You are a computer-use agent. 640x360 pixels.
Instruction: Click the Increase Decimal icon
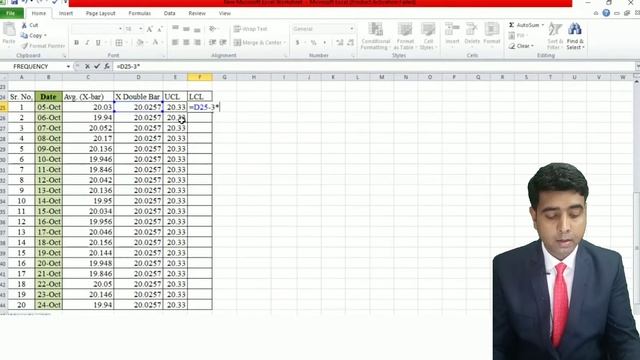coord(340,42)
